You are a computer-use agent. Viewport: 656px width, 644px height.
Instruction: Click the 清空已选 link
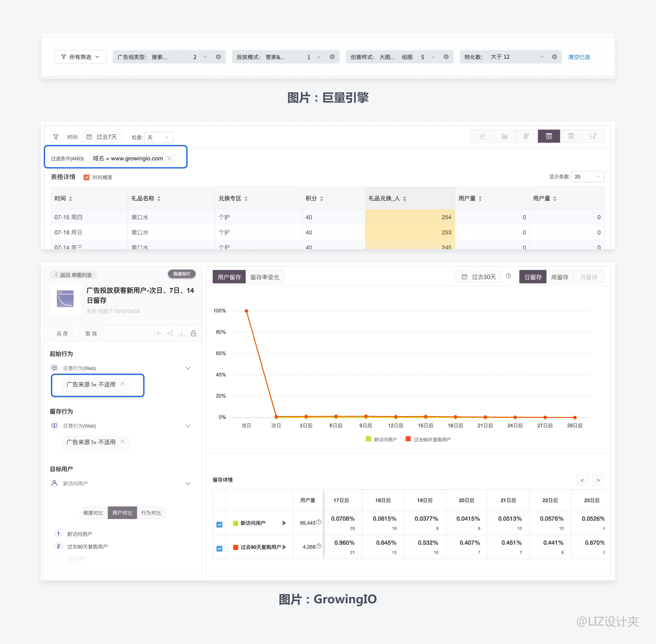point(579,57)
